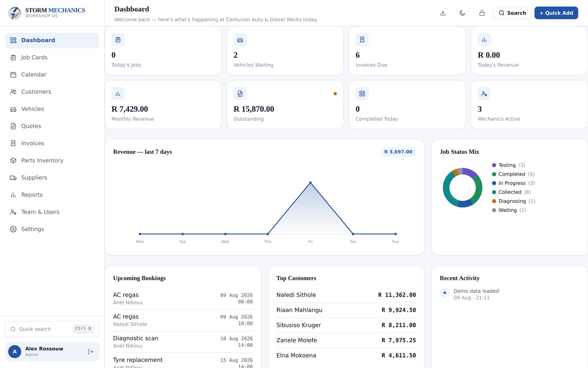Select Riaan Mahlangu in Top Customers
This screenshot has height=368, width=588.
pos(346,310)
